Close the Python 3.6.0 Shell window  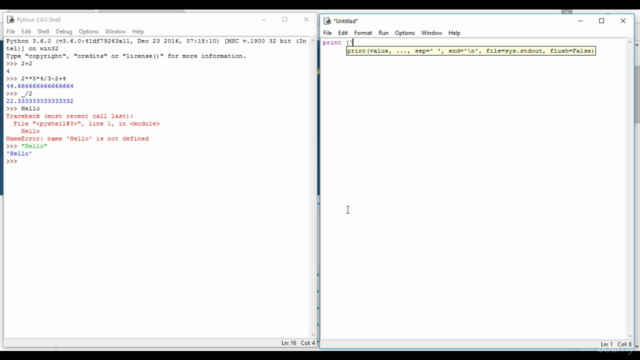coord(306,20)
